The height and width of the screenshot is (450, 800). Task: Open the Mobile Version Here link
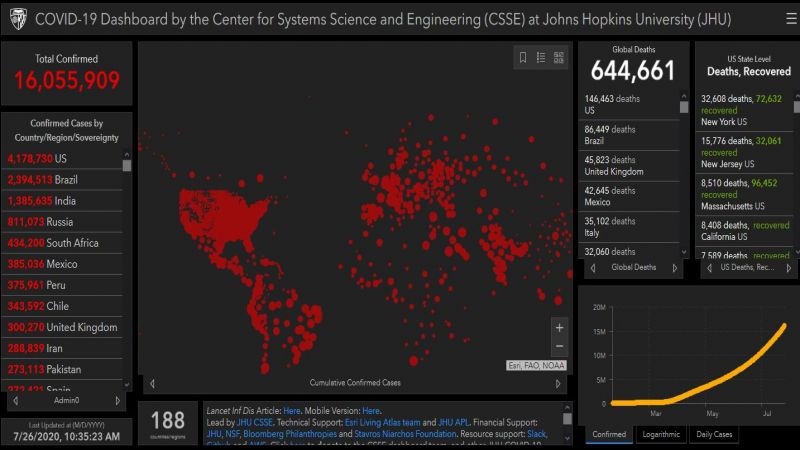[371, 411]
